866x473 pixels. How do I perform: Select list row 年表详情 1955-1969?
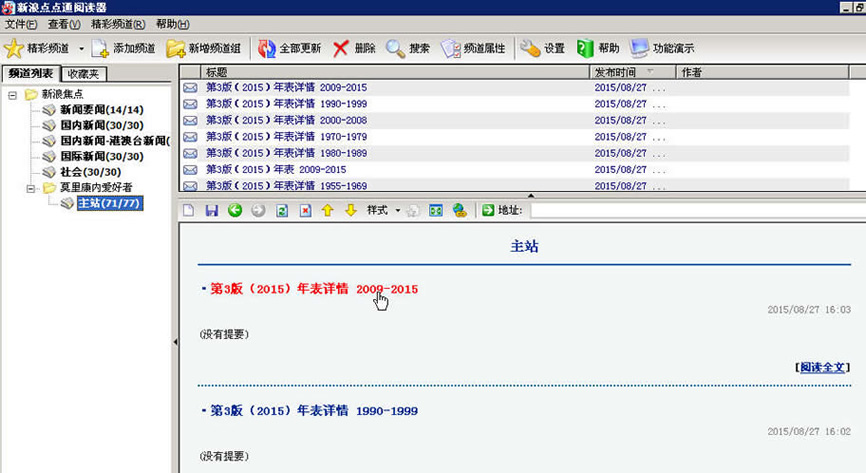(x=515, y=185)
